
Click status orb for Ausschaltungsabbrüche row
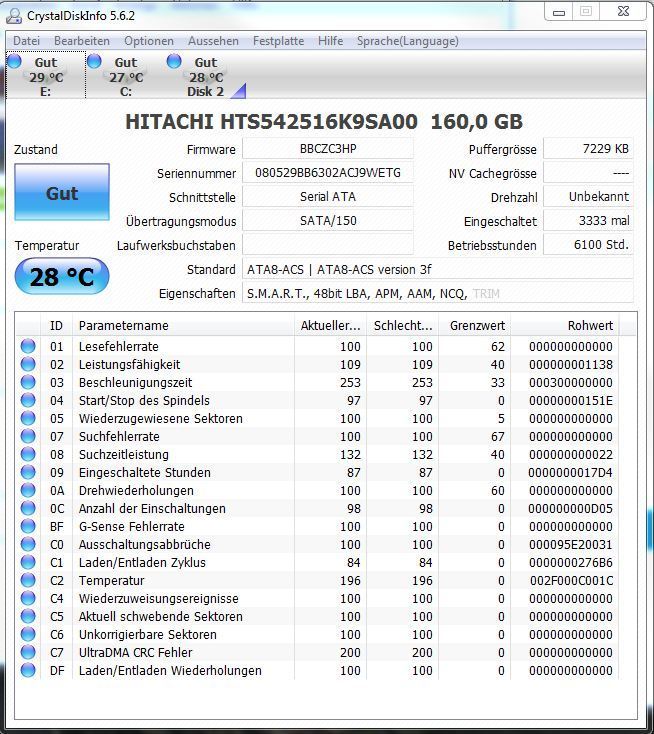coord(28,544)
